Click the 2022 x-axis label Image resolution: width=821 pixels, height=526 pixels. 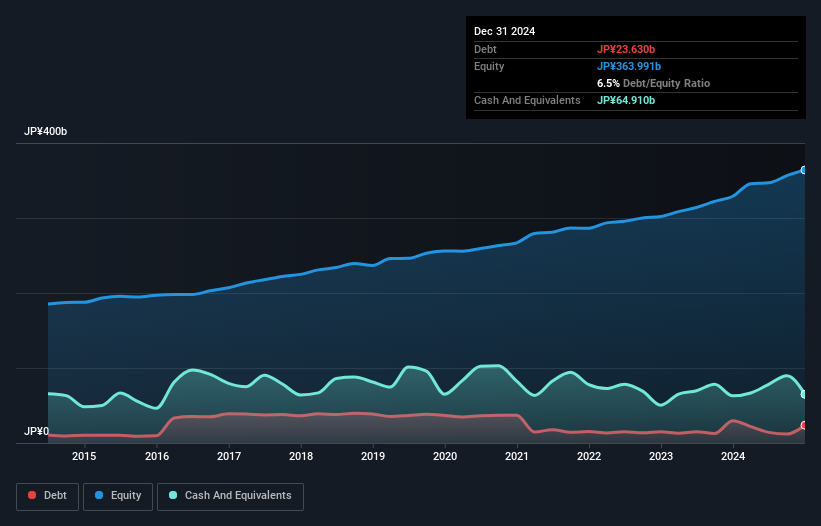click(589, 456)
